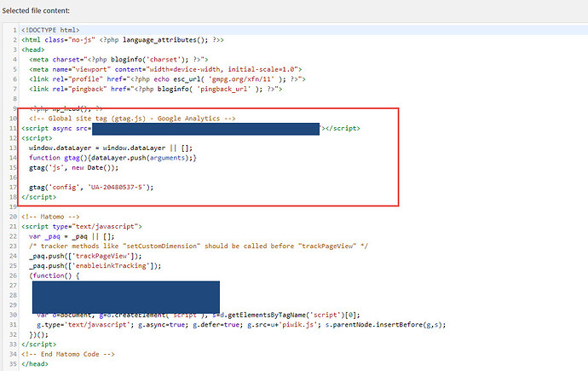This screenshot has width=588, height=371.
Task: Click the _paq.push enableLinkTracking line
Action: pos(95,266)
